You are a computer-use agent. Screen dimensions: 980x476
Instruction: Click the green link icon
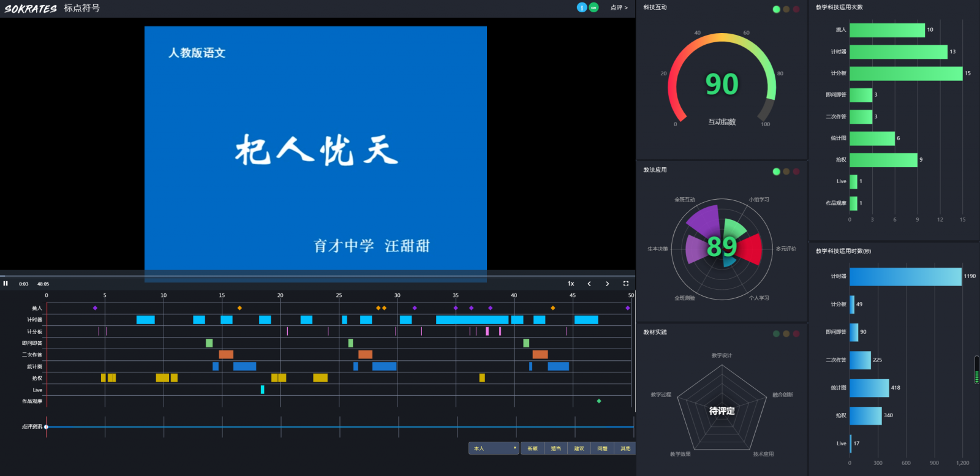click(x=594, y=7)
